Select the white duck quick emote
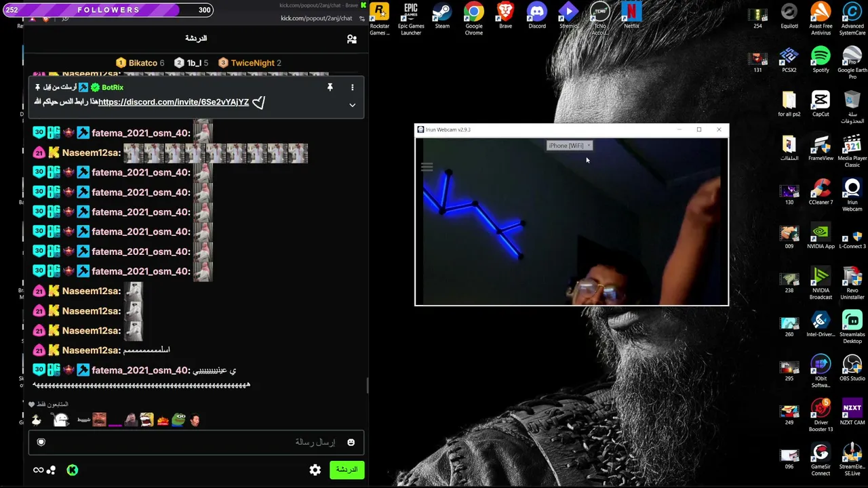The width and height of the screenshot is (868, 488). 36,420
